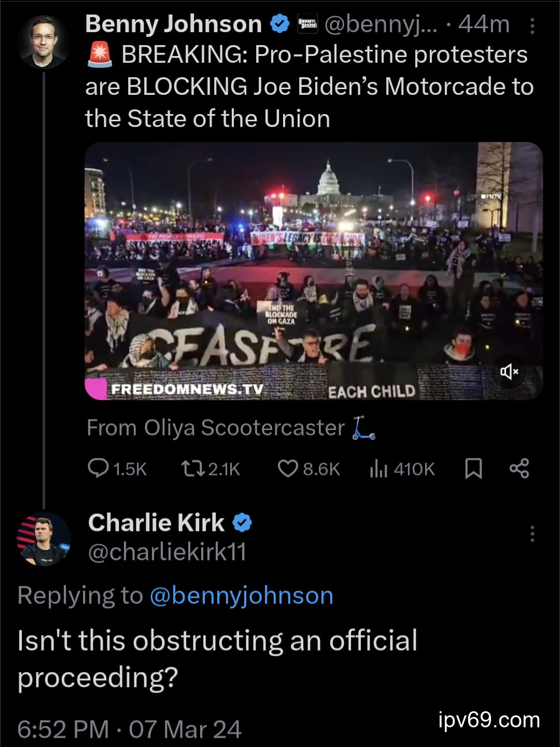This screenshot has height=747, width=560.
Task: Click Benny Johnson's blue verified badge
Action: pos(281,24)
